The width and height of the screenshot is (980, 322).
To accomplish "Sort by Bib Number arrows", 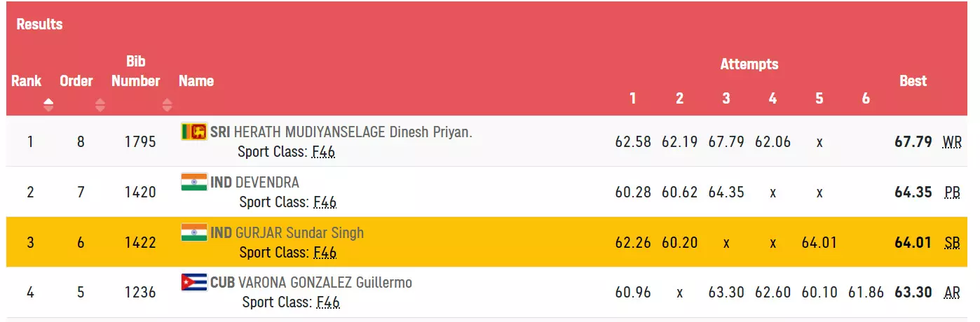I will point(167,105).
